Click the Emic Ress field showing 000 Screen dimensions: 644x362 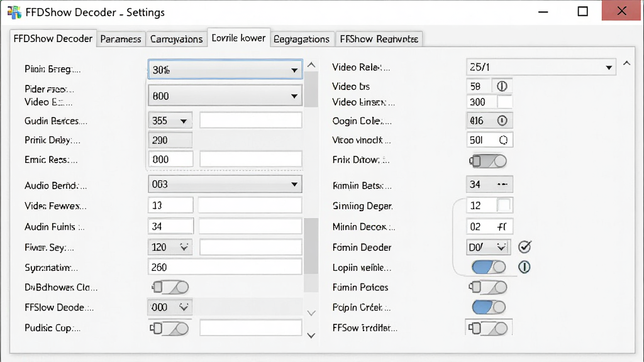point(170,159)
